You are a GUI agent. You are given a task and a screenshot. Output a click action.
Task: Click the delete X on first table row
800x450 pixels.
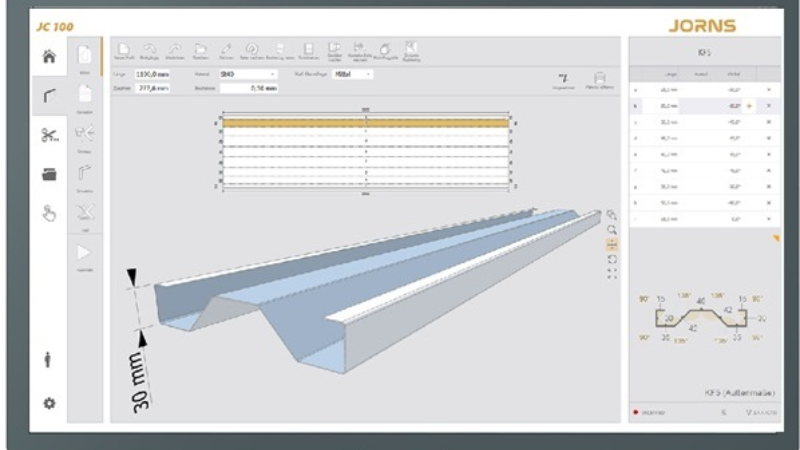click(768, 89)
